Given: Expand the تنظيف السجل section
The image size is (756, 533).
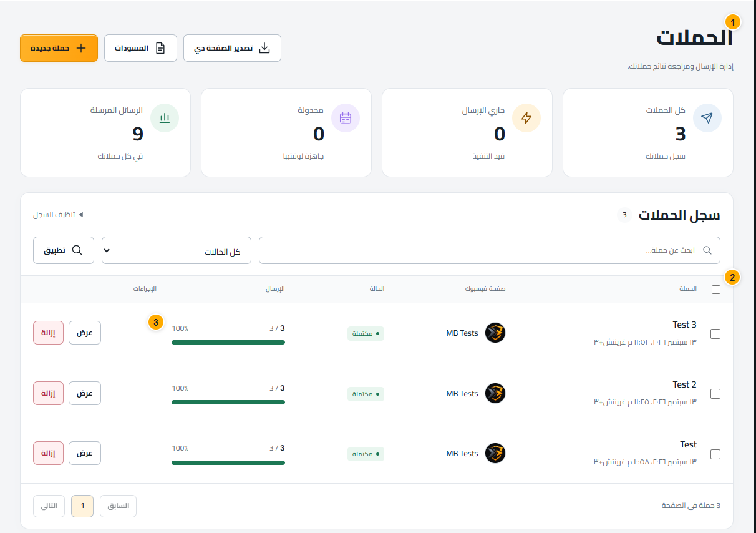Looking at the screenshot, I should click(58, 215).
